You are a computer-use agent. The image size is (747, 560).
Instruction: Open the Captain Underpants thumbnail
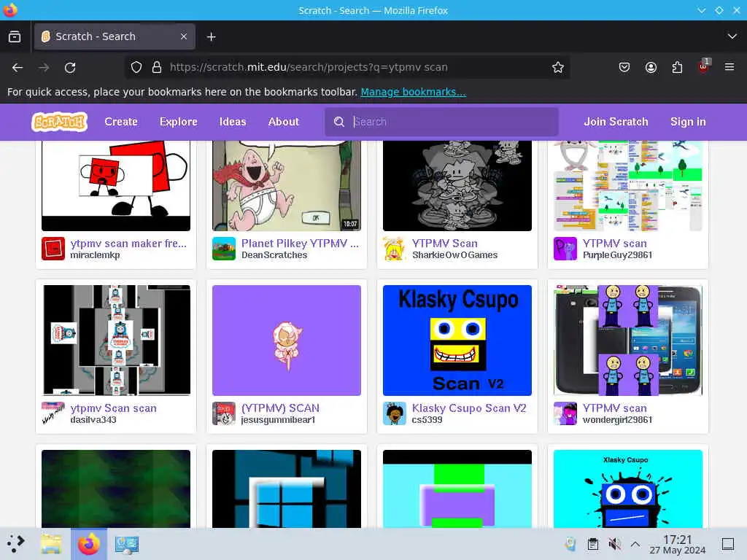[x=286, y=186]
